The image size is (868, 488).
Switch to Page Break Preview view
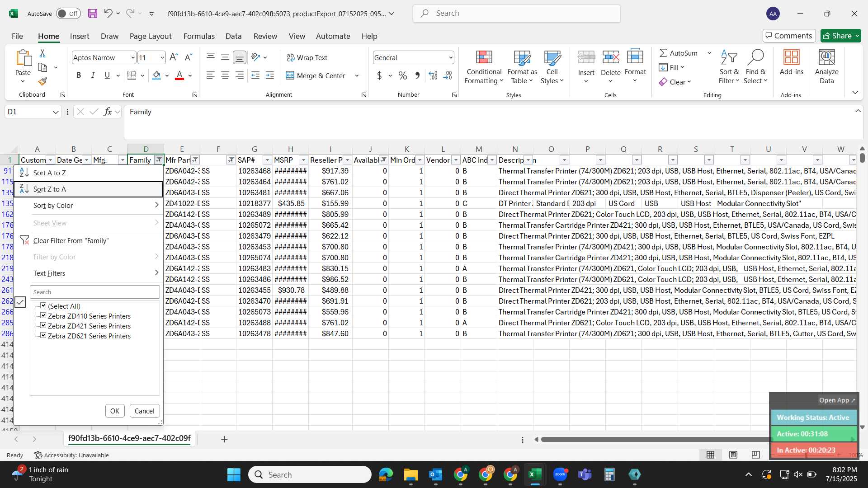pos(755,455)
